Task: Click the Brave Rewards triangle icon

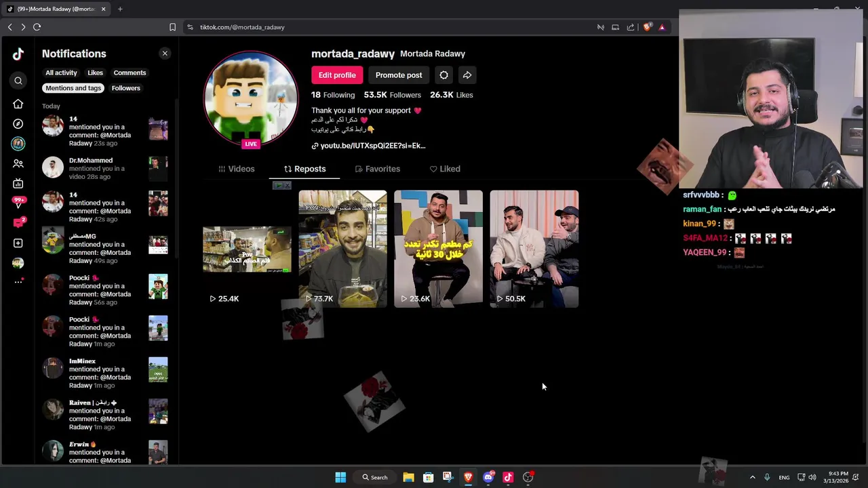Action: point(662,27)
